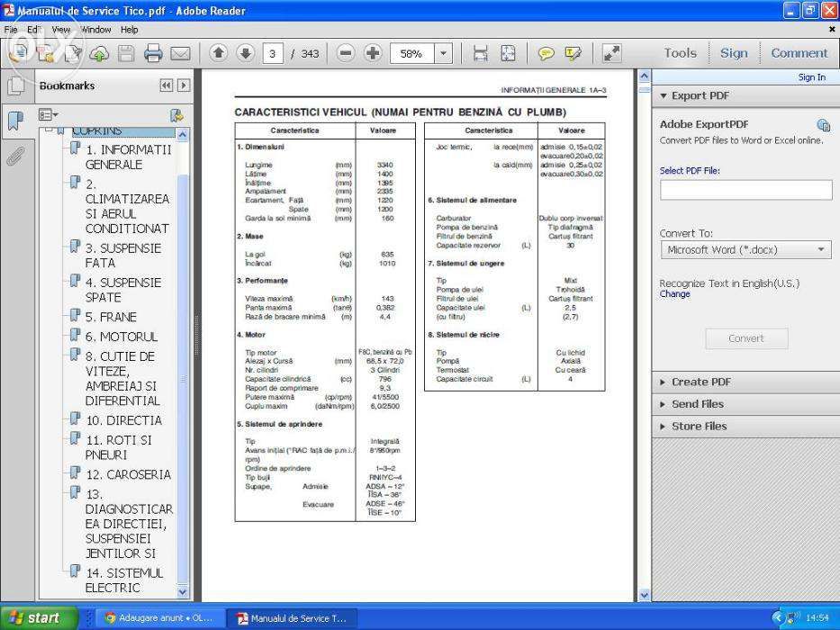Go to previous page up arrow

218,53
